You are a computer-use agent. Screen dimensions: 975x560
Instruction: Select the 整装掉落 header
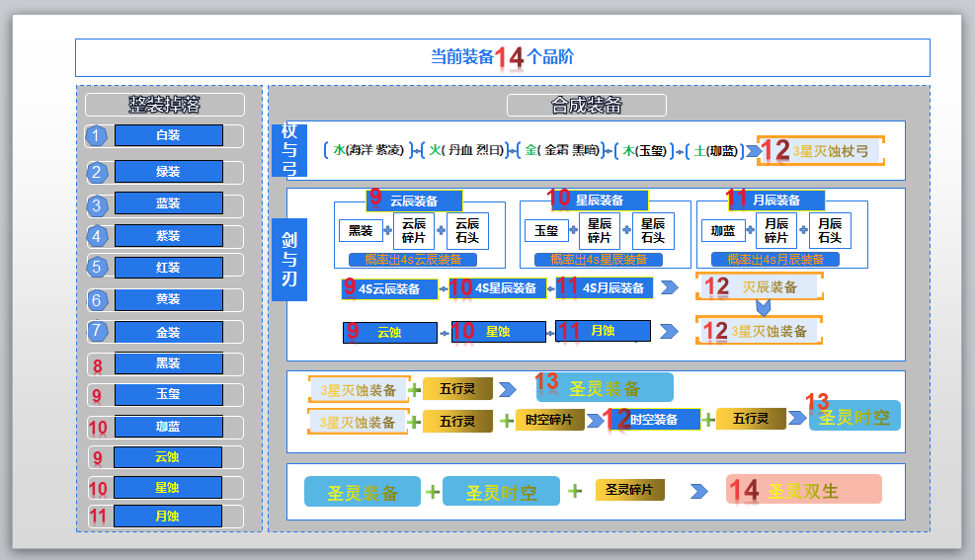(165, 105)
